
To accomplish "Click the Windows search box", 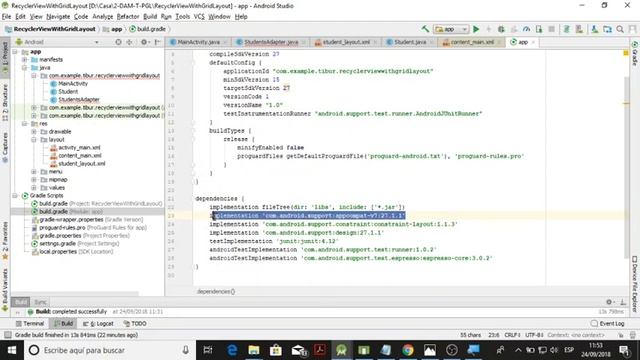I will click(x=110, y=350).
